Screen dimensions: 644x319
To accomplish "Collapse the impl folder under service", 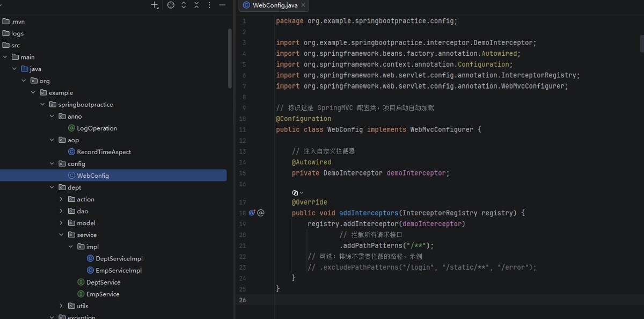I will pos(71,247).
